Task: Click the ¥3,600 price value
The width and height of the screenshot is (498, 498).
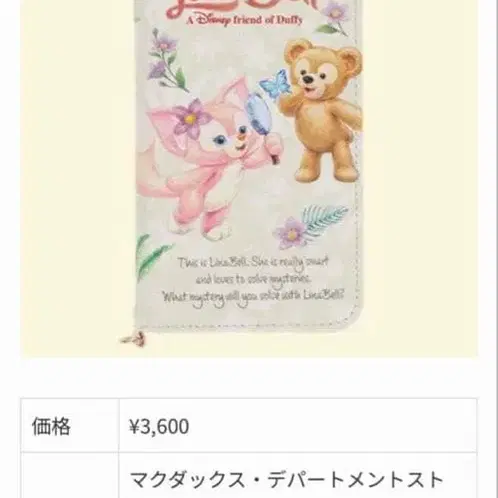Action: (159, 426)
